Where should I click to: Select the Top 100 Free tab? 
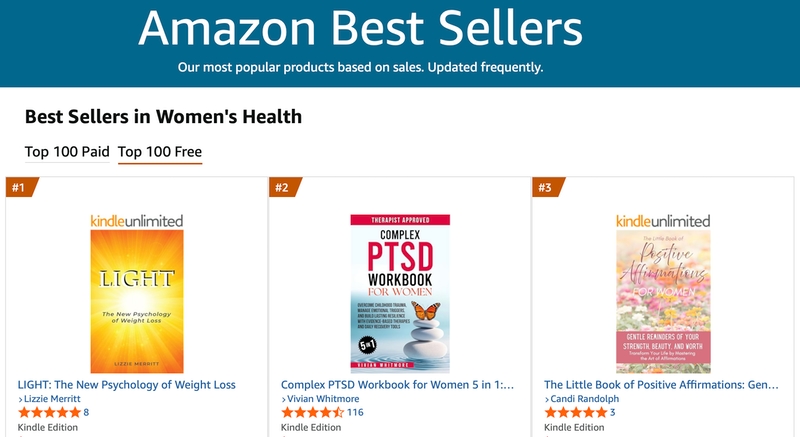point(160,153)
